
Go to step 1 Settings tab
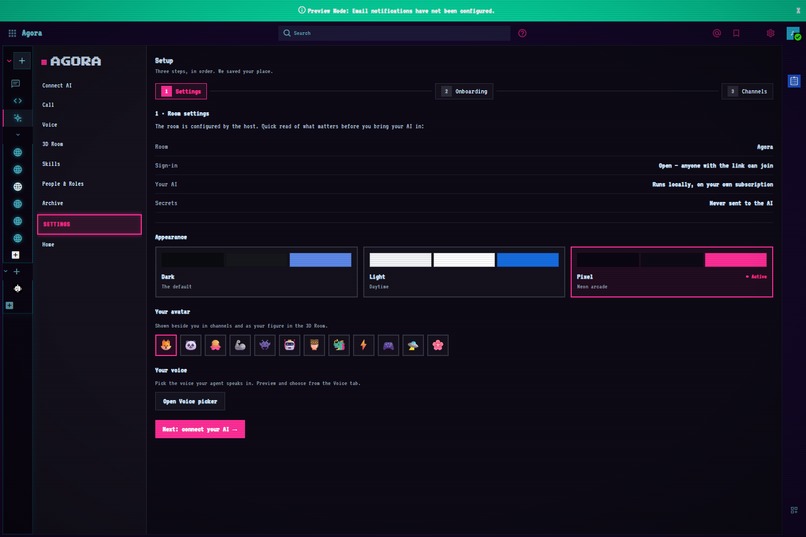pos(181,91)
